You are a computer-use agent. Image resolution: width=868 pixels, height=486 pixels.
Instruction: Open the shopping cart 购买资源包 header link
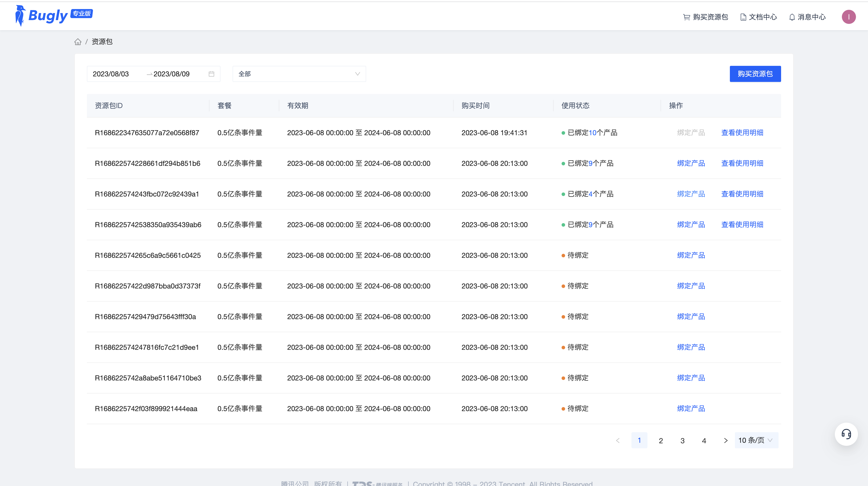[705, 17]
